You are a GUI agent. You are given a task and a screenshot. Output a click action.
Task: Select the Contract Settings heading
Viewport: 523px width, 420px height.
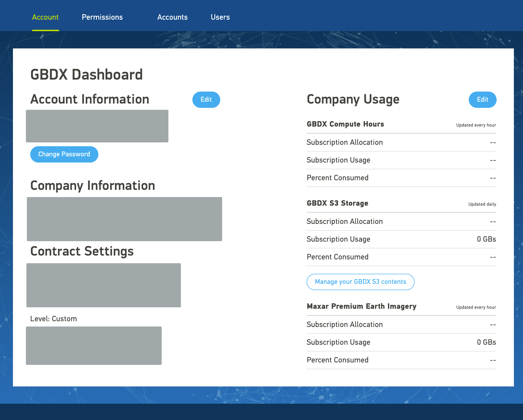coord(82,251)
